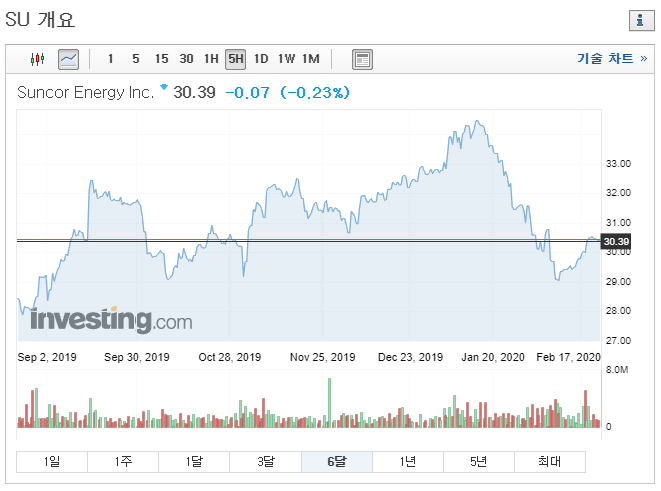The height and width of the screenshot is (491, 661).
Task: Click the 33.00 price axis label
Action: [x=618, y=164]
